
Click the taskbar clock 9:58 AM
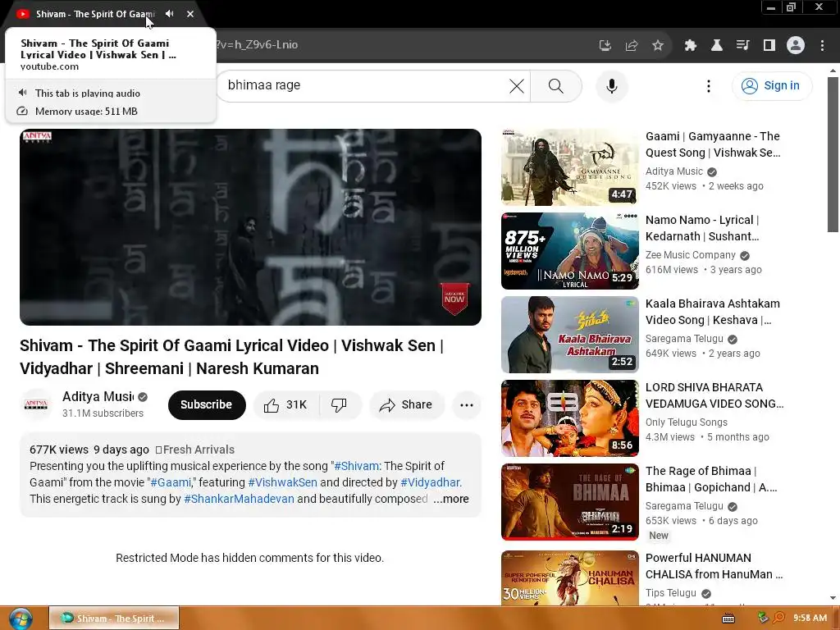click(810, 619)
